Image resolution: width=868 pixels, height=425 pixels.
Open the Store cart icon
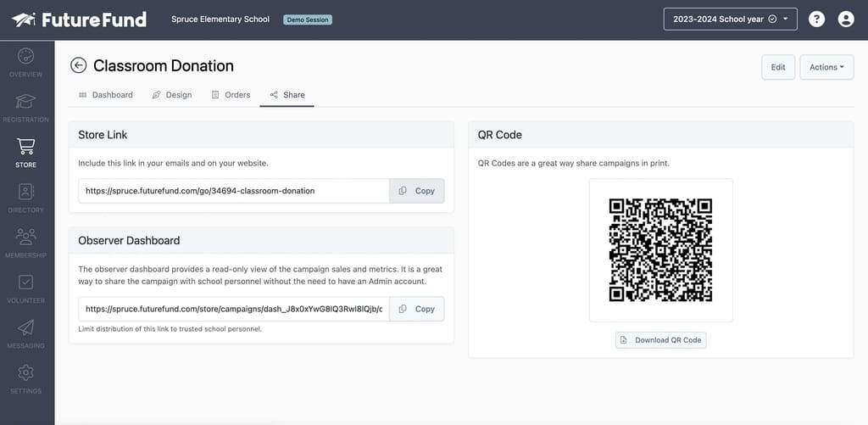point(26,146)
